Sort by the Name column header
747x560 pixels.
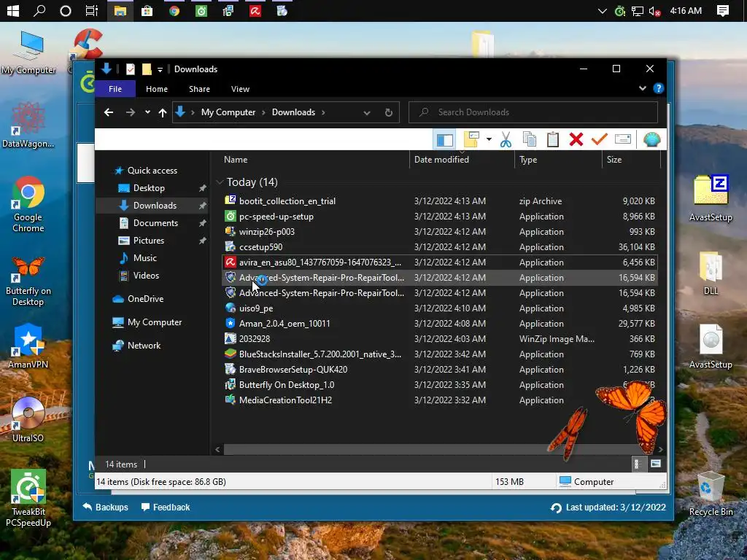(314, 160)
